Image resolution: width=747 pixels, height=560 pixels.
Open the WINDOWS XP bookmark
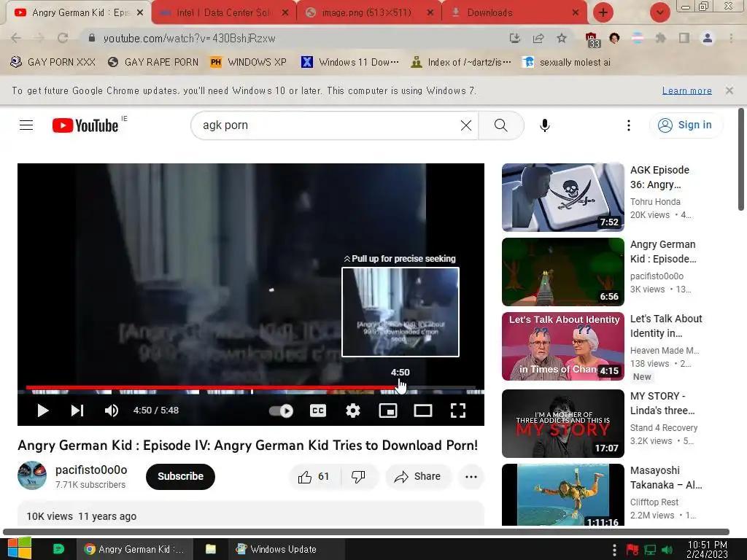click(x=248, y=62)
